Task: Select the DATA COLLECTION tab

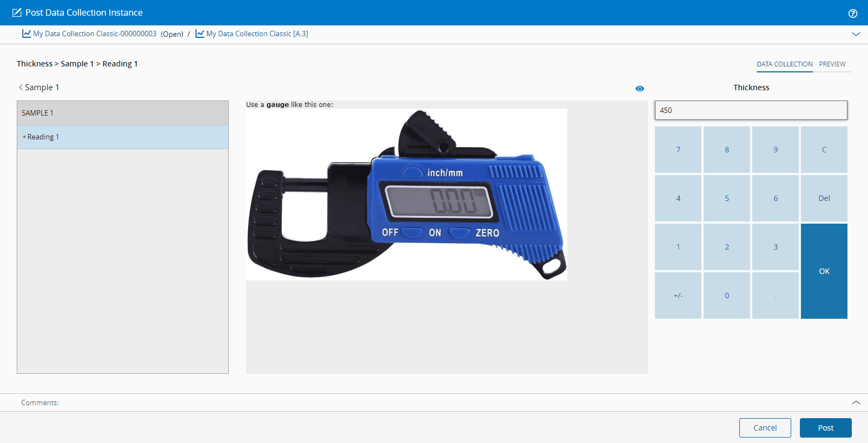Action: point(785,64)
